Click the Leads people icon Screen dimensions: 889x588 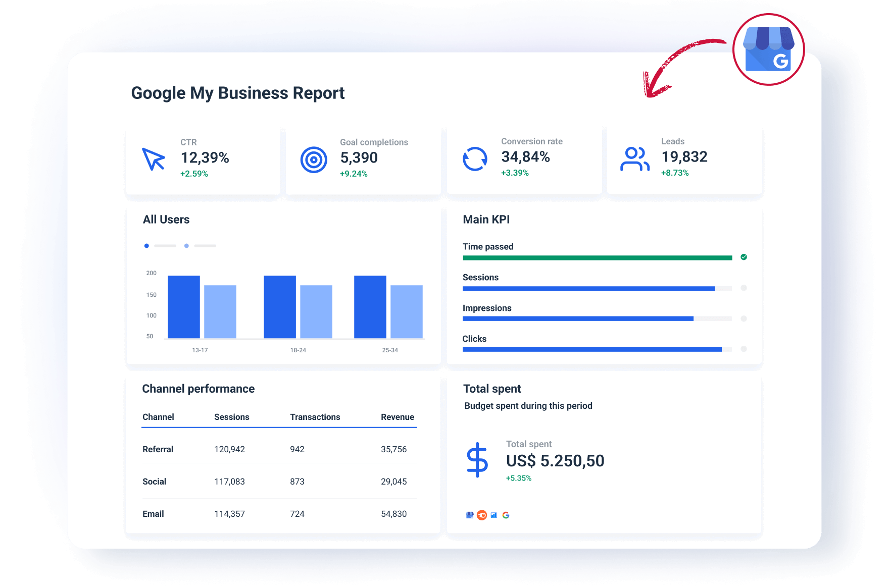pos(635,158)
